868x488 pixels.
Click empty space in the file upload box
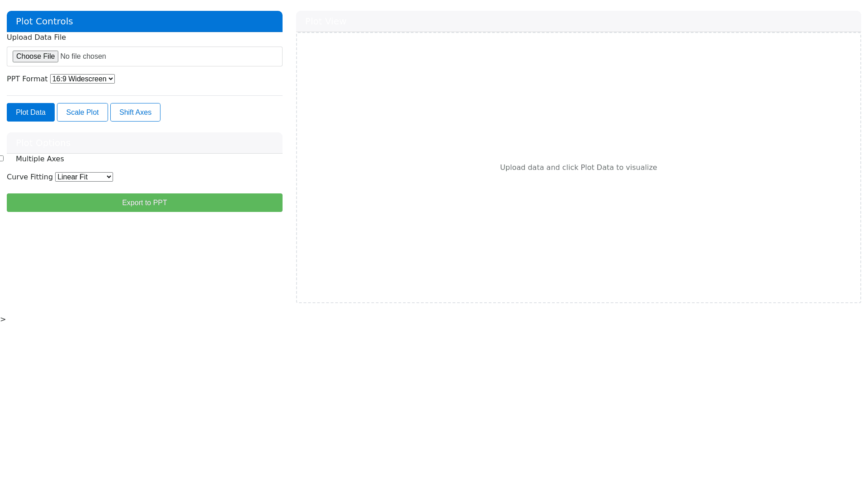click(x=203, y=56)
